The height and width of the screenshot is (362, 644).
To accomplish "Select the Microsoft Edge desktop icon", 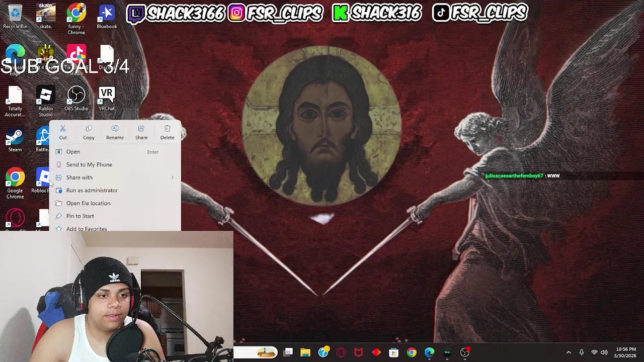I will point(15,60).
